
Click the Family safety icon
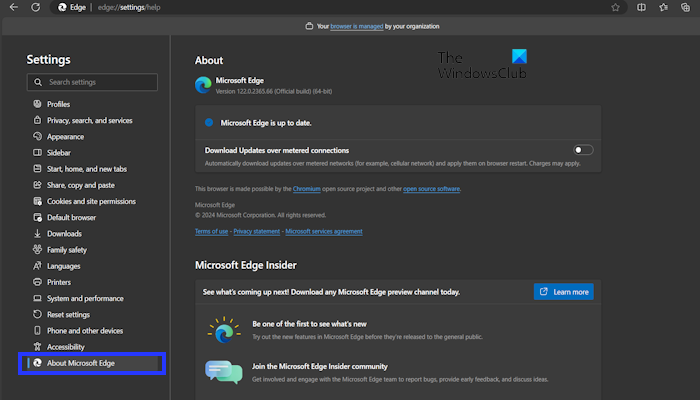38,250
